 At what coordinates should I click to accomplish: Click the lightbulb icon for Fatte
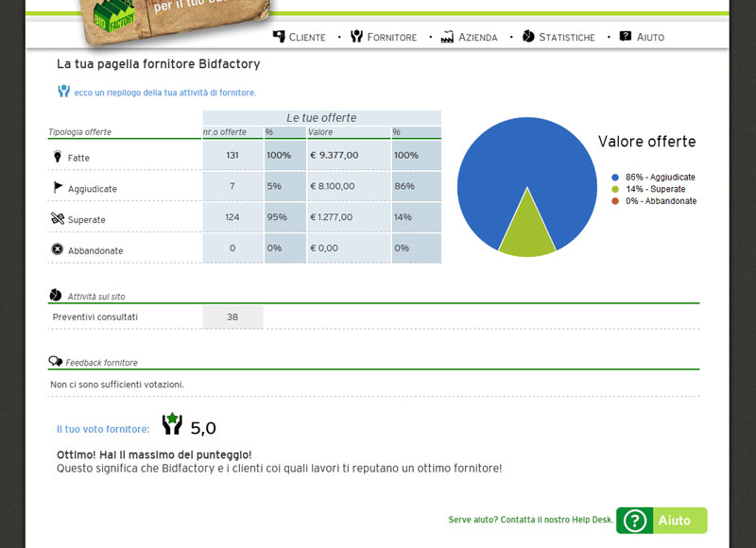58,156
